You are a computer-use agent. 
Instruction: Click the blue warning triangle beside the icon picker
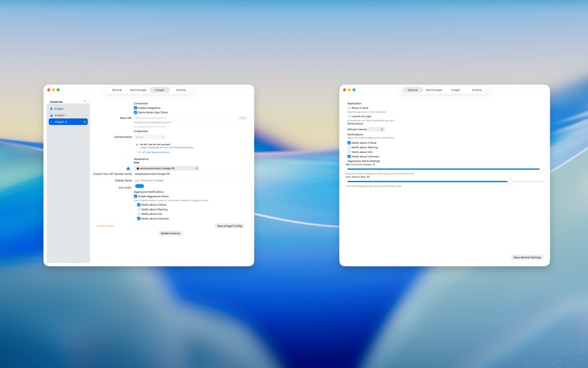click(129, 168)
